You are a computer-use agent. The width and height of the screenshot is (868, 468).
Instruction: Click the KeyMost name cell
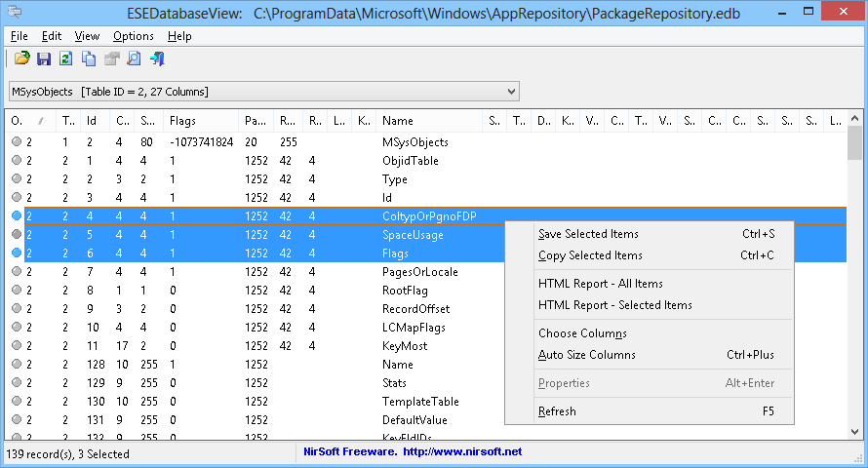(x=405, y=346)
